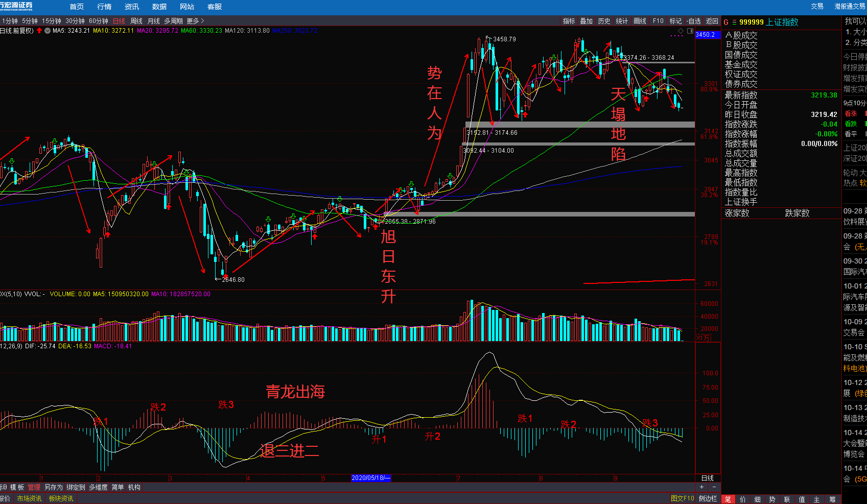
Task: Open F10 company info button
Action: pos(658,21)
